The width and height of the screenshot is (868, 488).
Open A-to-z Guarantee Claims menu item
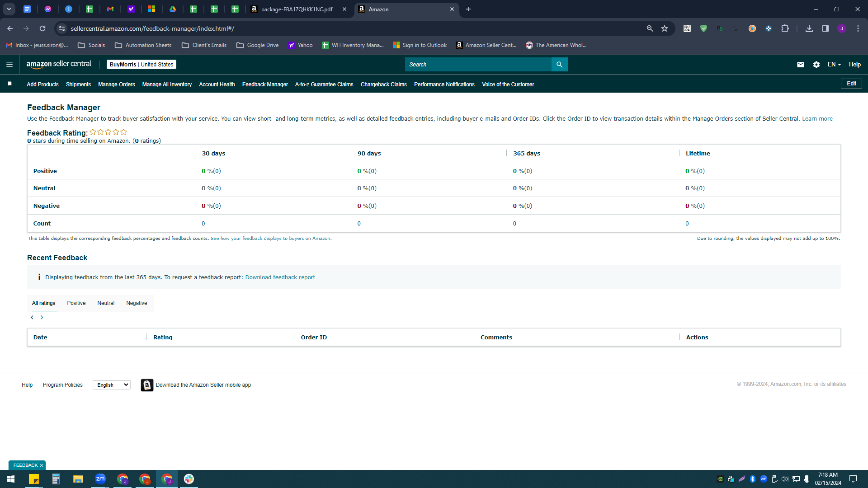tap(324, 84)
